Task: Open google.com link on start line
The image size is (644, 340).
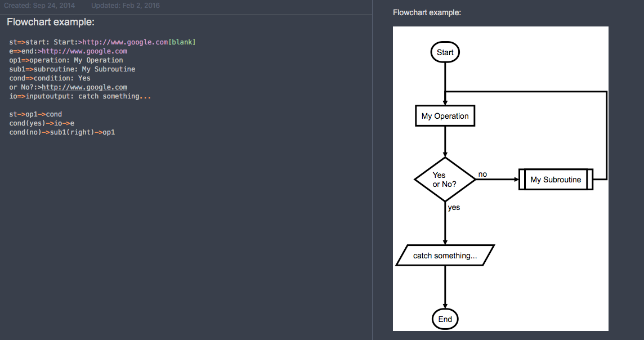Action: pos(126,42)
